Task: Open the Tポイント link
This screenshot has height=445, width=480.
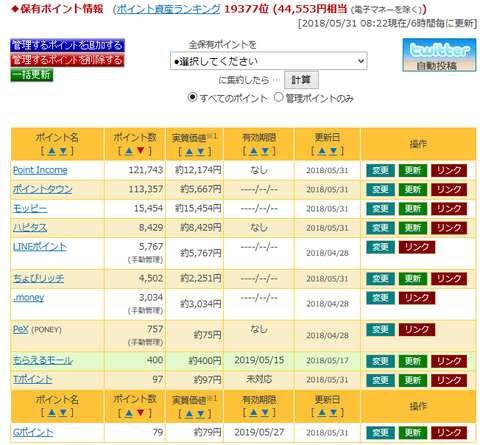Action: (x=33, y=379)
